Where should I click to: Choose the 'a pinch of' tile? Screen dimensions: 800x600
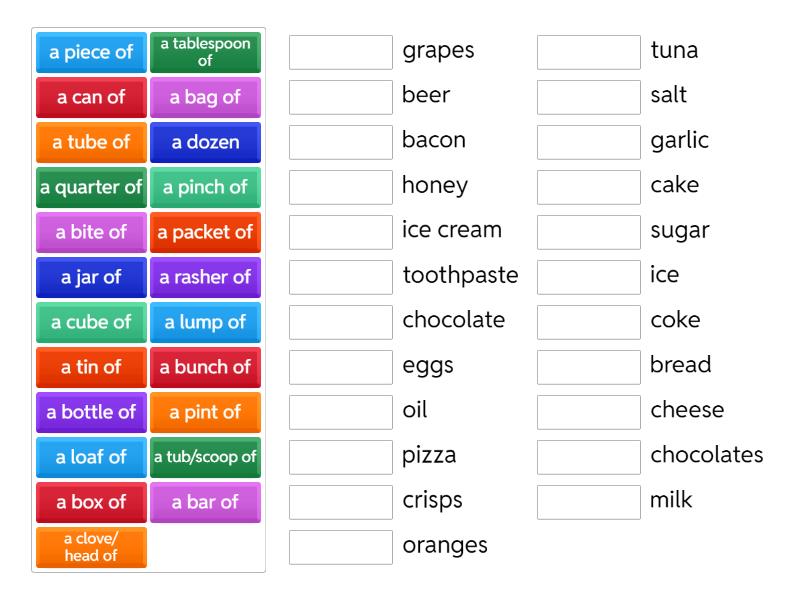coord(205,188)
